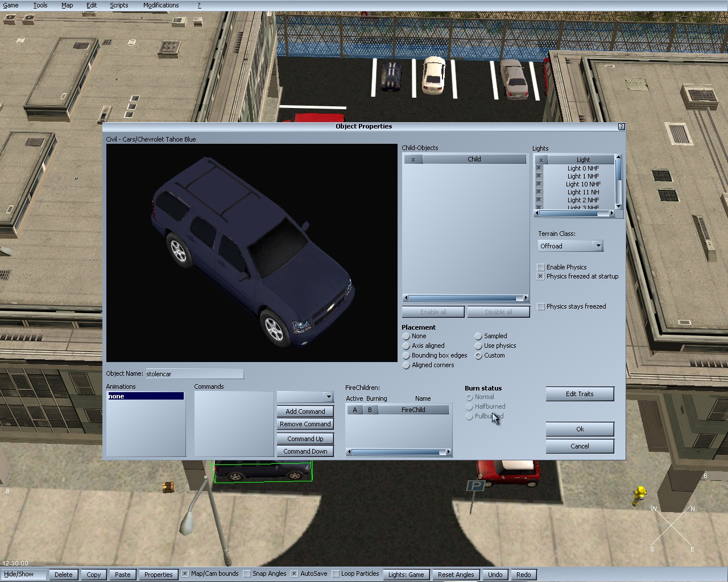The width and height of the screenshot is (728, 582).
Task: Click Copy in the bottom toolbar
Action: click(94, 575)
